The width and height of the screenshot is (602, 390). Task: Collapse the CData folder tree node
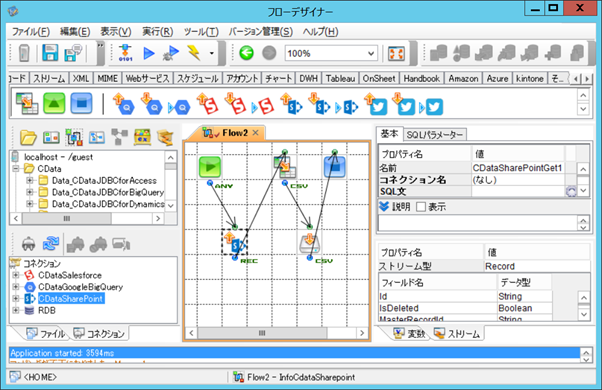coord(16,169)
